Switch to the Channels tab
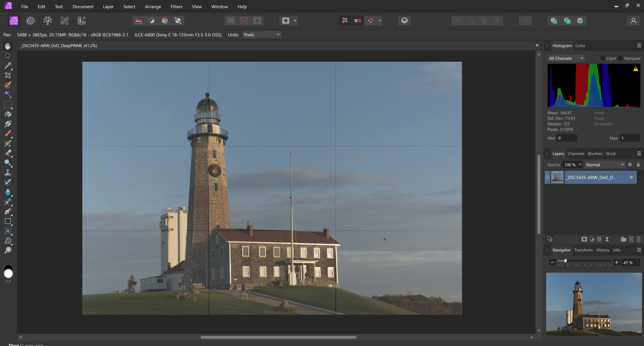This screenshot has width=644, height=346. (x=576, y=153)
